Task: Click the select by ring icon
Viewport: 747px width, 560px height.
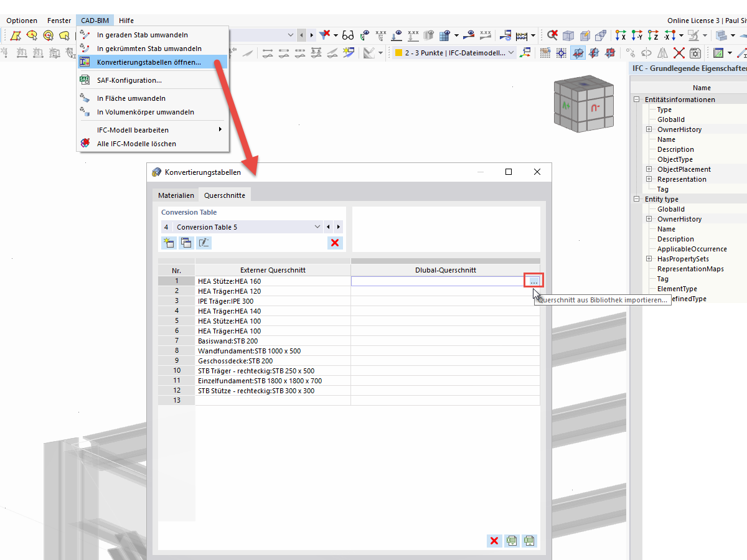Action: [48, 35]
